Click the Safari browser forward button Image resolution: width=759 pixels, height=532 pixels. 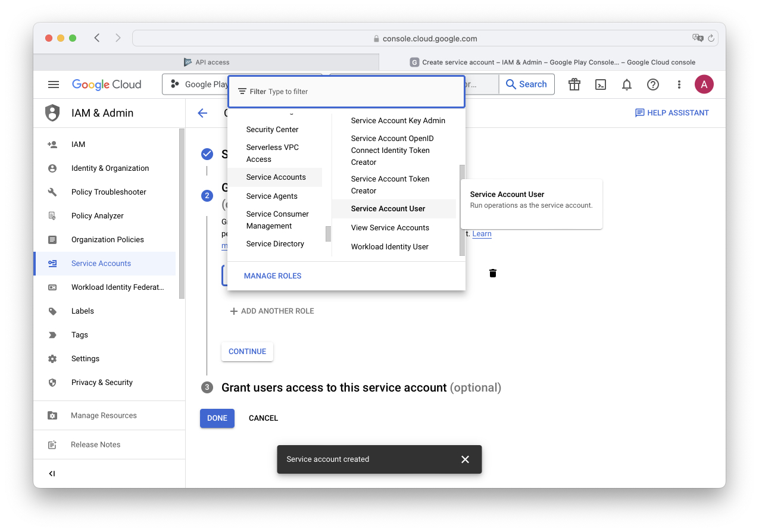click(x=118, y=38)
